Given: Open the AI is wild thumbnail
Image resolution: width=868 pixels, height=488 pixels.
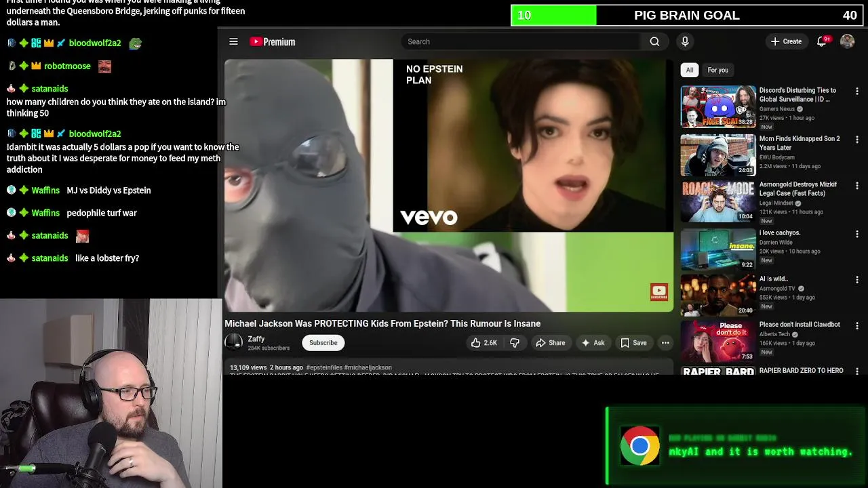Looking at the screenshot, I should point(718,295).
